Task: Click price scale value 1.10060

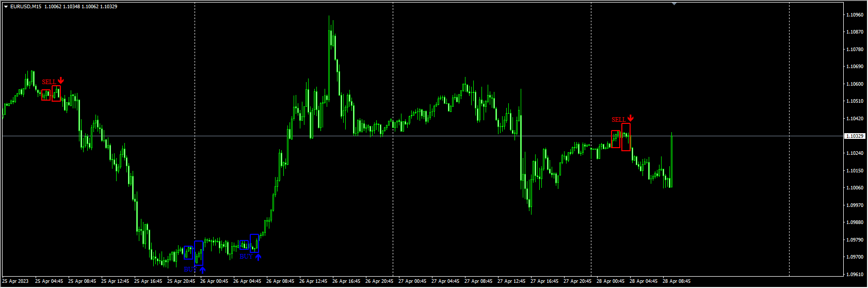Action: pos(855,188)
